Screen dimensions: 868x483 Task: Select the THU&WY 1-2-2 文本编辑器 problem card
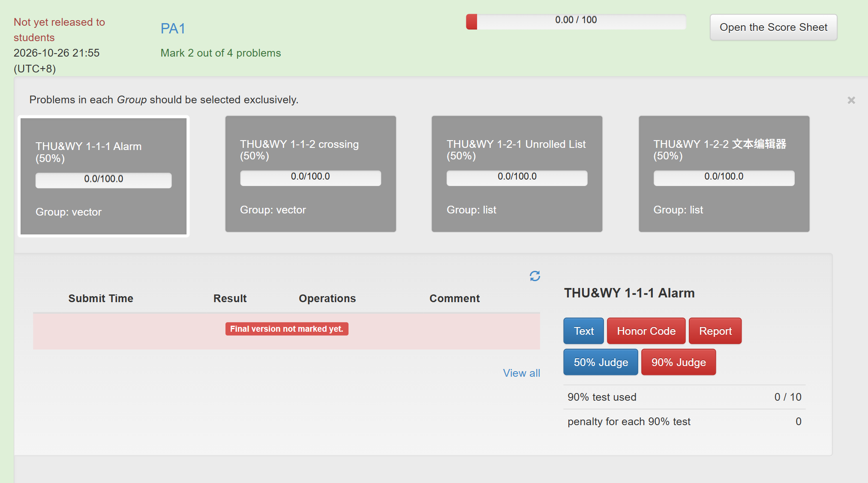[x=724, y=174]
